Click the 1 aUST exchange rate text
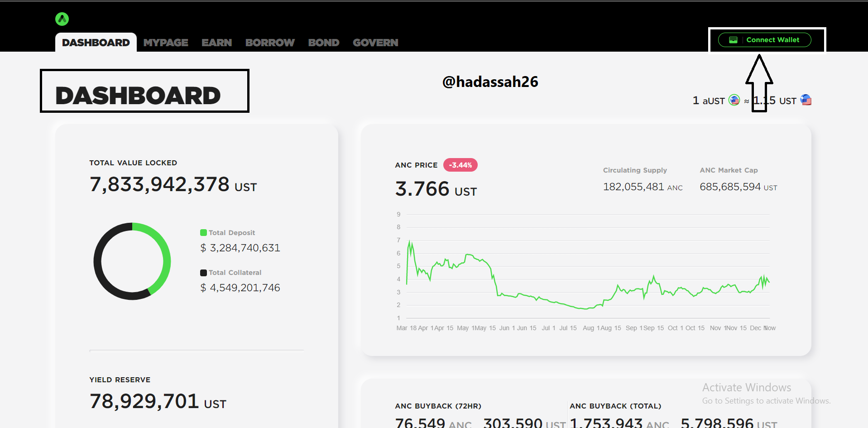 [x=709, y=101]
